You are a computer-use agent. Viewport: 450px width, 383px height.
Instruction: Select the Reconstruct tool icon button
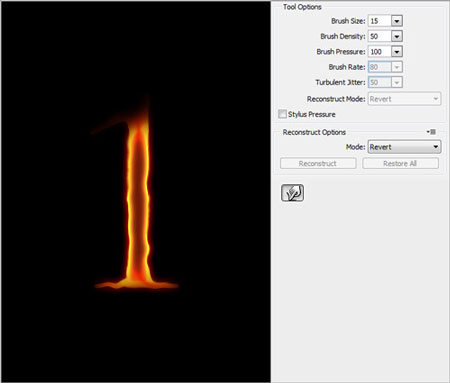(x=292, y=193)
